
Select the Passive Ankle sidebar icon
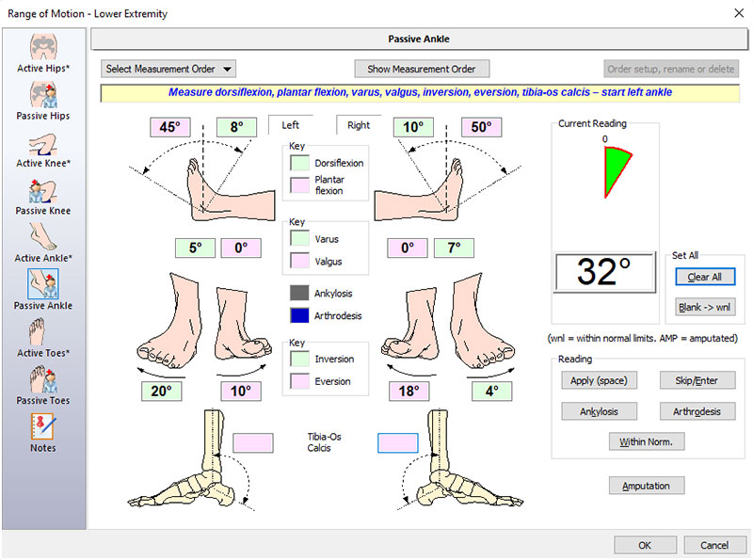point(42,287)
